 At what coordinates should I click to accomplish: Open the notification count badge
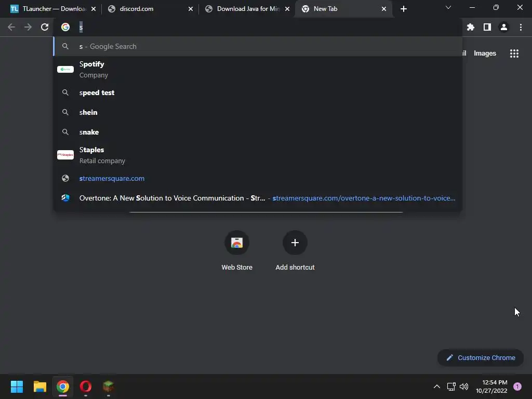(x=517, y=387)
